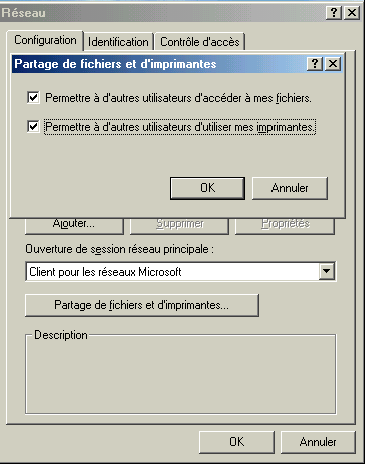This screenshot has height=464, width=365.
Task: Open the Contrôle d'accès tab
Action: 200,42
